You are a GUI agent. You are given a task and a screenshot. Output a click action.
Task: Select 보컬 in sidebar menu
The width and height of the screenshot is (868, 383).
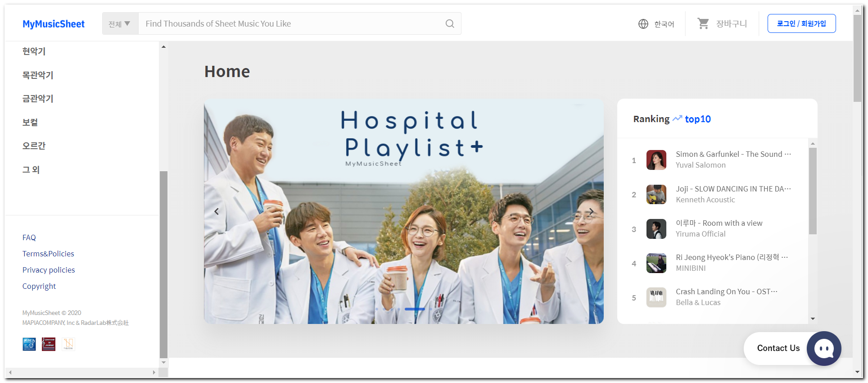[30, 123]
